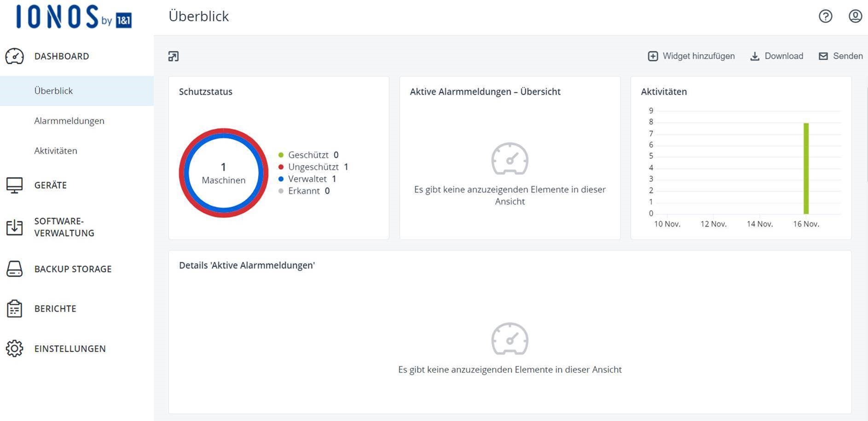Click the green Geschützt legend dot
This screenshot has height=421, width=868.
[281, 155]
